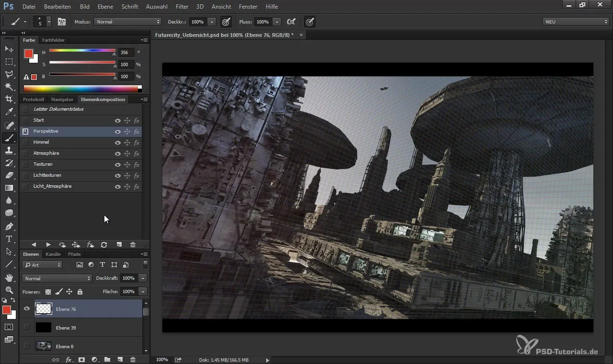613x364 pixels.
Task: Select the Sponge tool
Action: point(9,213)
